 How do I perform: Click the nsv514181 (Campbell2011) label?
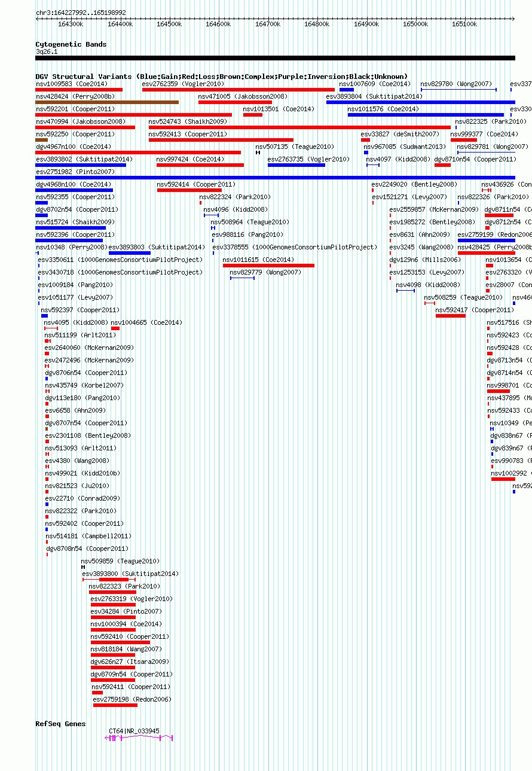pos(88,536)
